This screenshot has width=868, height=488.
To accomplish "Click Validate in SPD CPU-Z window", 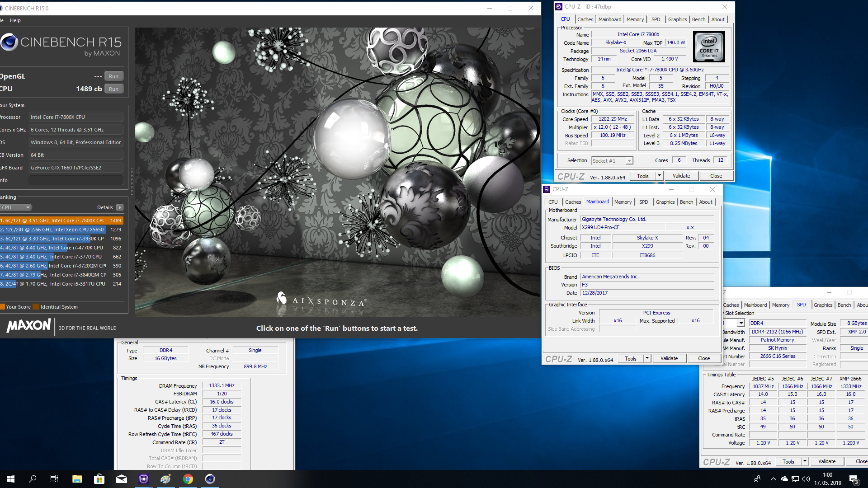I will [827, 461].
